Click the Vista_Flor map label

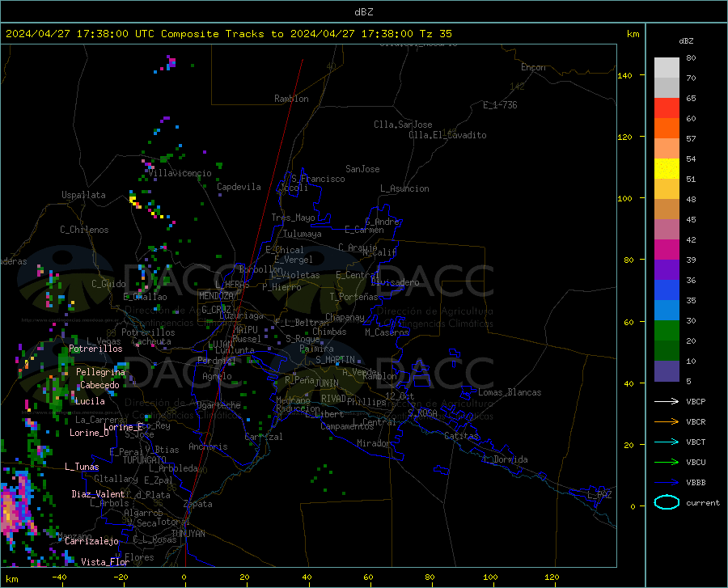105,562
